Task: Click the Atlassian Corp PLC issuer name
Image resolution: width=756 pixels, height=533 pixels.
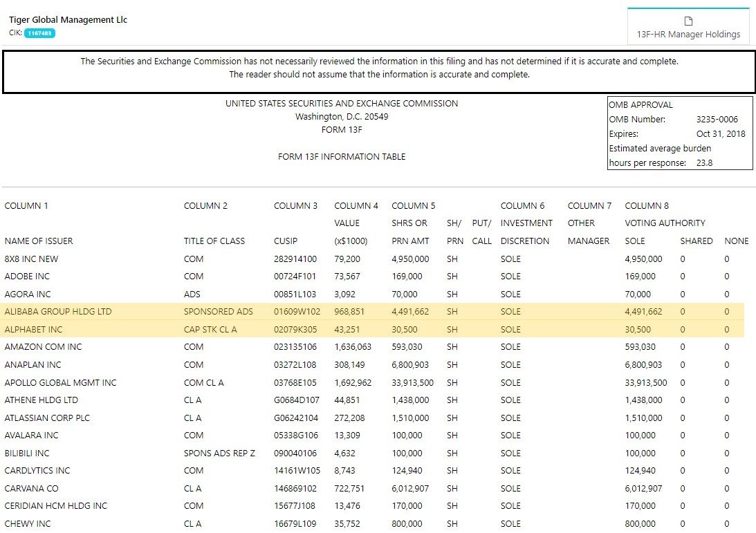Action: coord(47,418)
